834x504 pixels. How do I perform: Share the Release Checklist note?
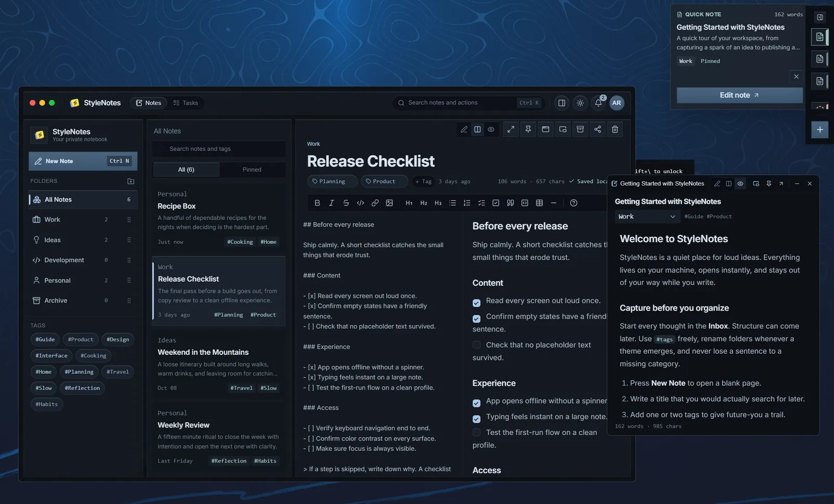click(597, 129)
